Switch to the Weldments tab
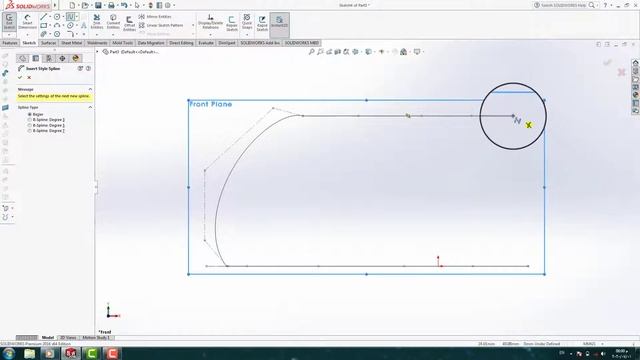 pyautogui.click(x=97, y=43)
